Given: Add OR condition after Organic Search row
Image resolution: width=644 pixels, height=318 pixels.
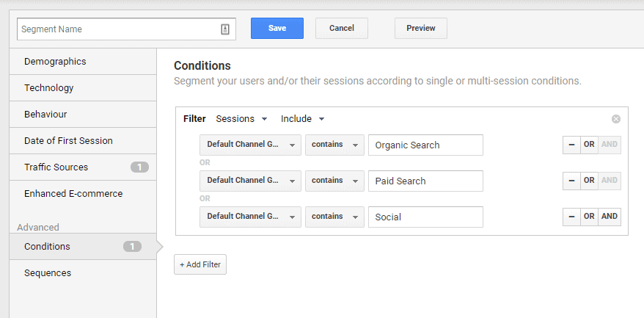Looking at the screenshot, I should 589,145.
